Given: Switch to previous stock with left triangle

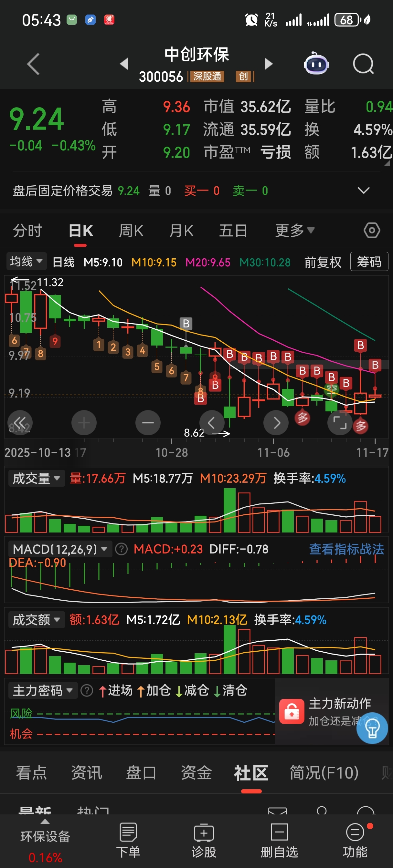Looking at the screenshot, I should click(x=124, y=64).
